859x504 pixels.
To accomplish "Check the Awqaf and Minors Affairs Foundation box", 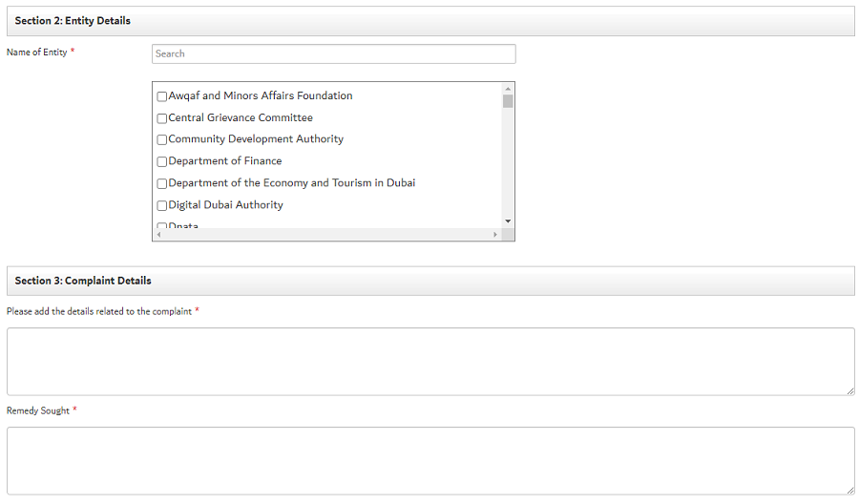I will coord(162,96).
